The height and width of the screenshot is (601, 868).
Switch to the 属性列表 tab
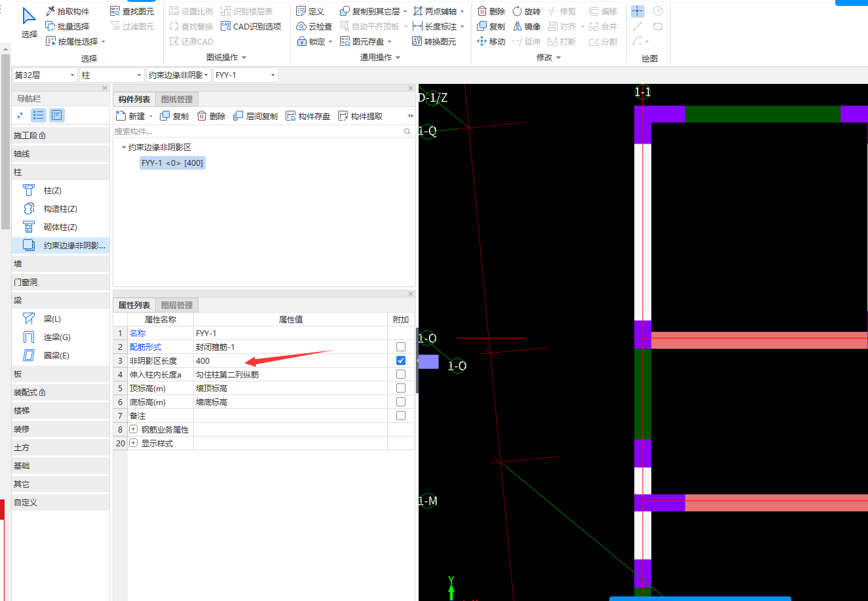[134, 305]
